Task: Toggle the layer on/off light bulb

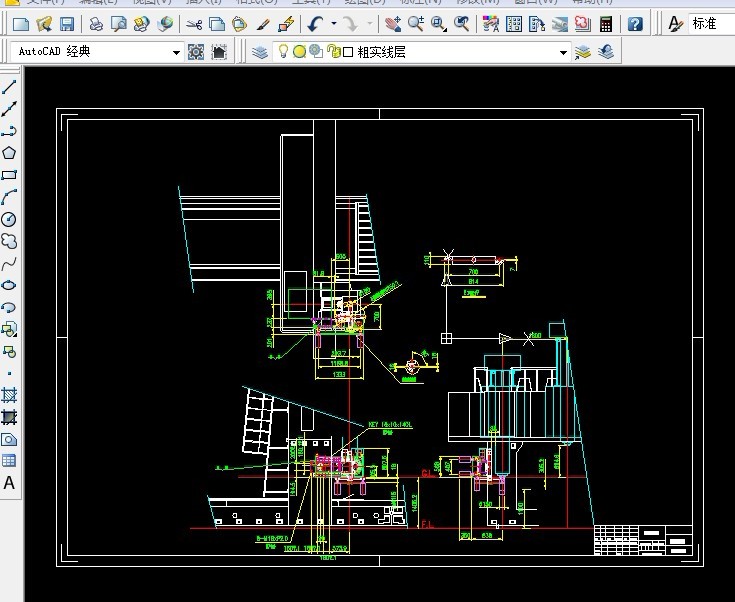Action: tap(283, 52)
